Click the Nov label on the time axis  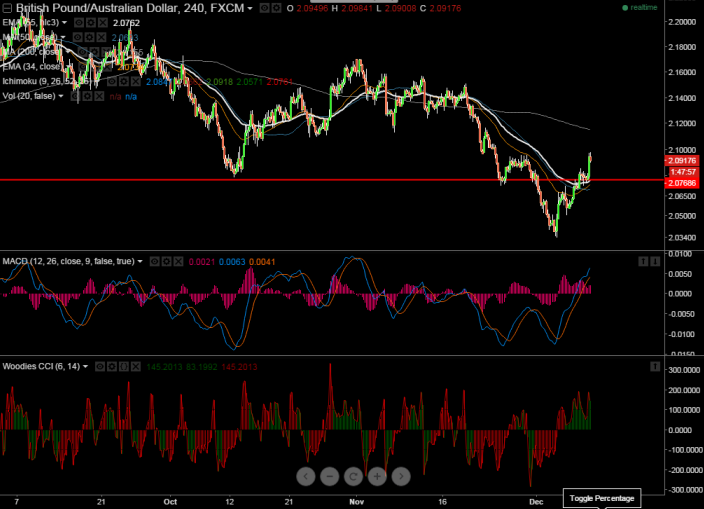tap(356, 502)
